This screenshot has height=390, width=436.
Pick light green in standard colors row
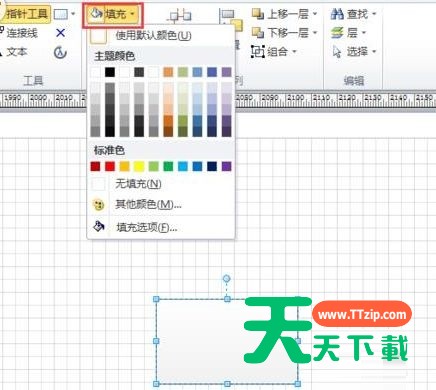[154, 166]
